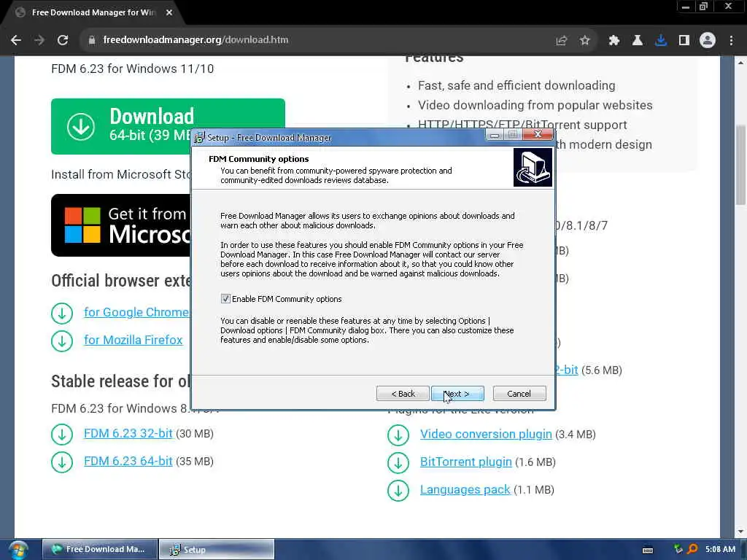Click the keyboard tray icon
Viewport: 747px width, 560px height.
(648, 550)
